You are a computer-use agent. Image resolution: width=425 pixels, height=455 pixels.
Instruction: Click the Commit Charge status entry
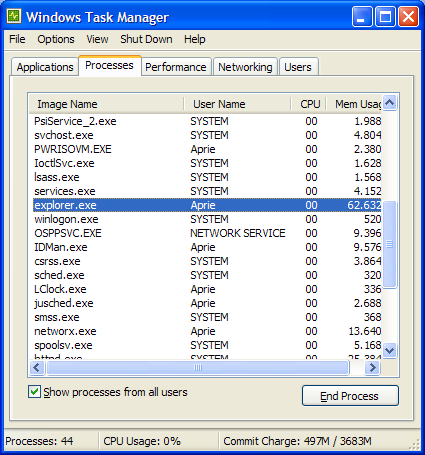point(297,441)
